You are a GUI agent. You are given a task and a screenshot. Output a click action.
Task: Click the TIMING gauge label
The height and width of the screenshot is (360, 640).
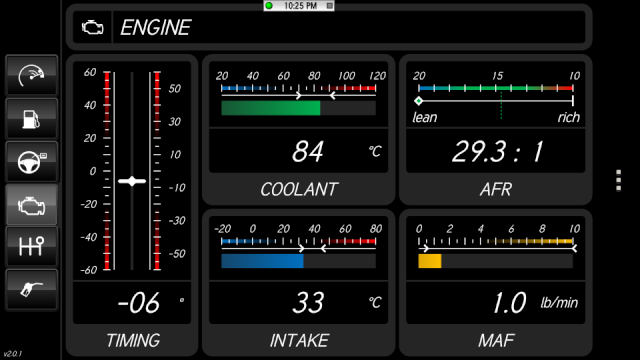(x=133, y=340)
